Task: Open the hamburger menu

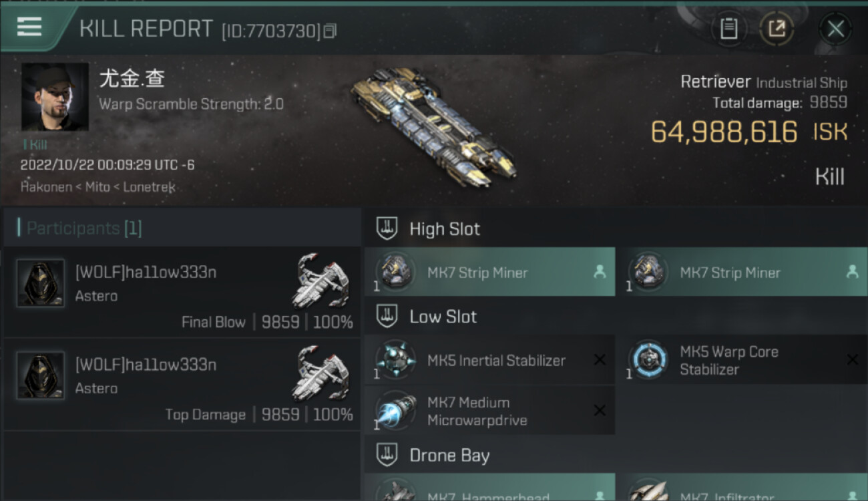Action: click(29, 27)
